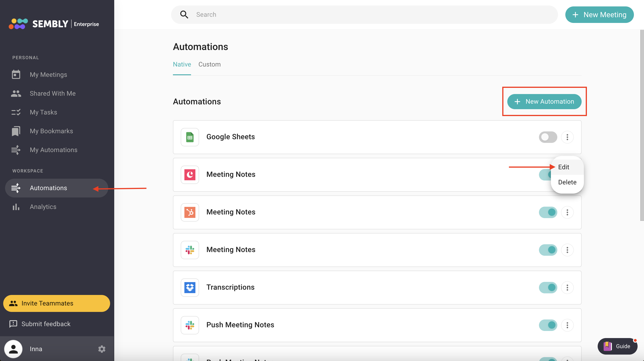This screenshot has height=361, width=644.
Task: Click the search magnifier icon
Action: click(184, 14)
